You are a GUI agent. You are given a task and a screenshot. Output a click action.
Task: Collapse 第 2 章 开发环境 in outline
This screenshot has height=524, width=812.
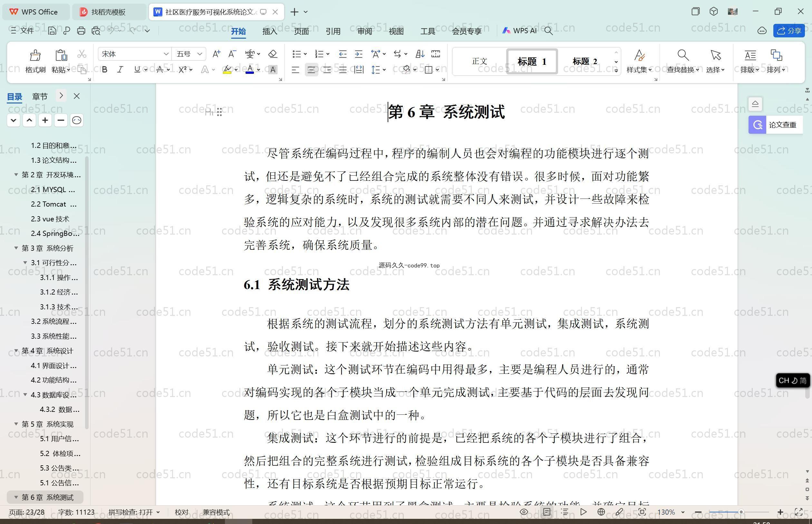(16, 175)
